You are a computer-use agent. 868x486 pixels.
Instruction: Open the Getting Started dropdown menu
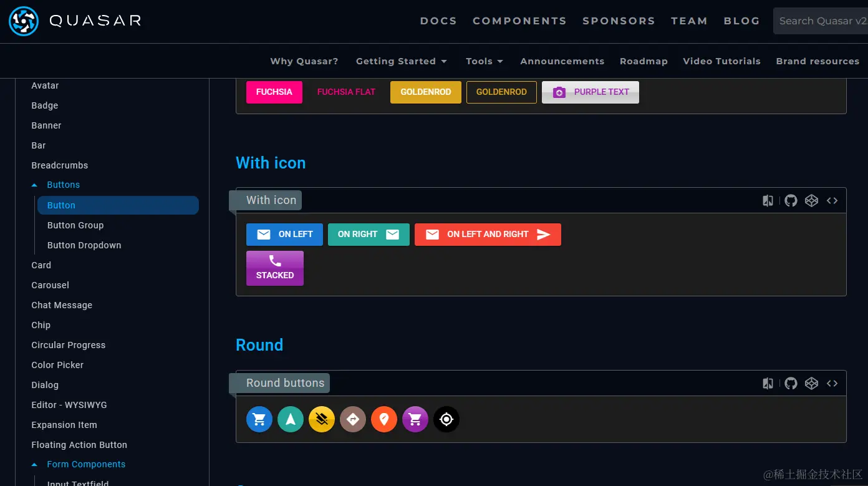pos(402,61)
